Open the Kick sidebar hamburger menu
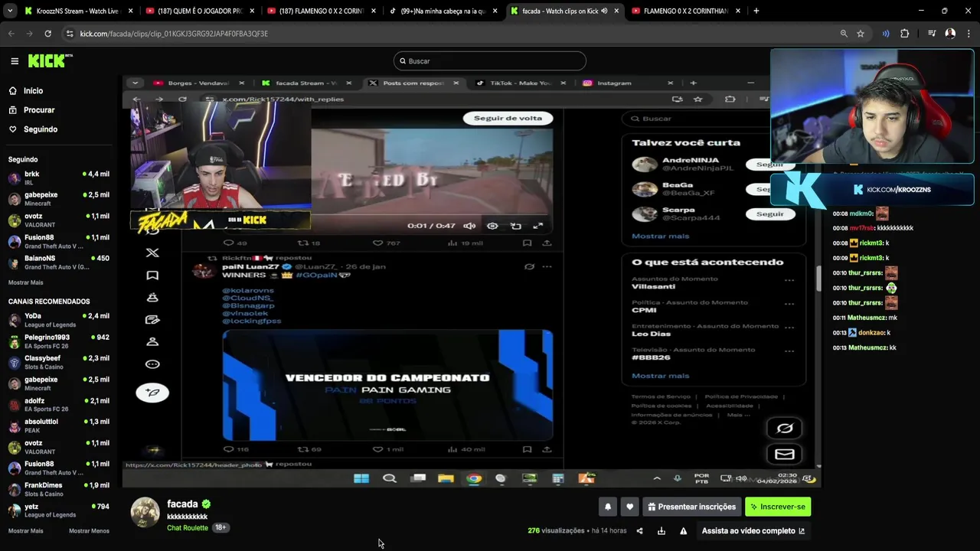 pos(15,61)
